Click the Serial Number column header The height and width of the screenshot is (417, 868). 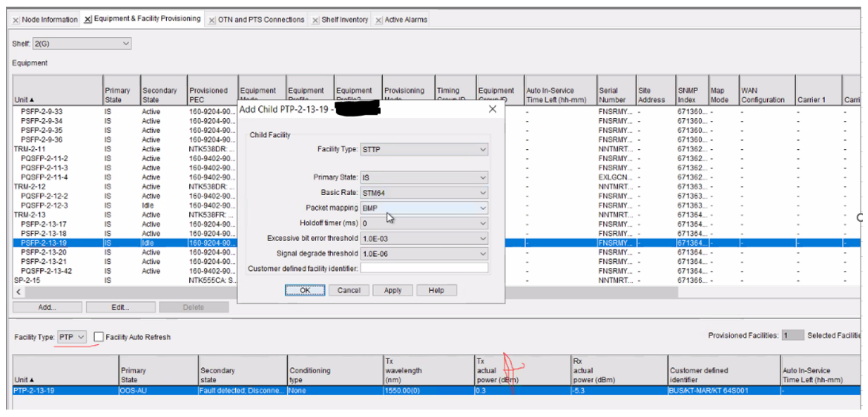(x=616, y=91)
